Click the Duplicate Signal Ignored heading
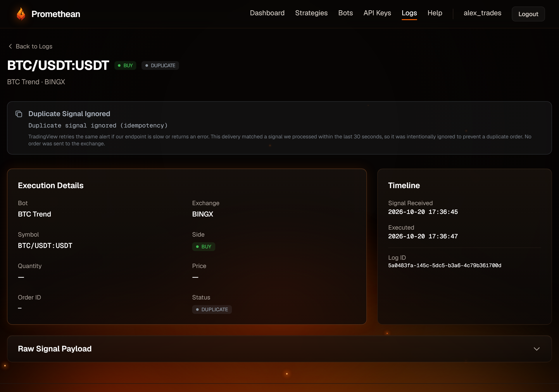The image size is (559, 392). pos(69,114)
